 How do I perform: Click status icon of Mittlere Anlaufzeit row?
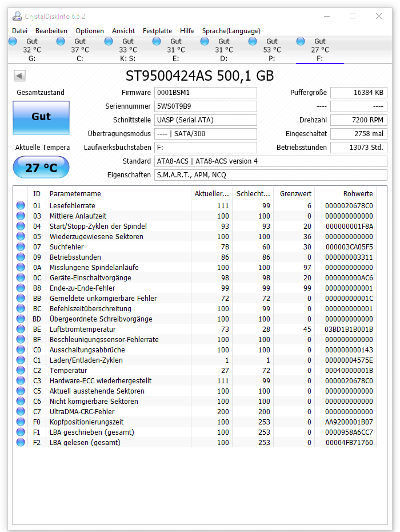(21, 216)
